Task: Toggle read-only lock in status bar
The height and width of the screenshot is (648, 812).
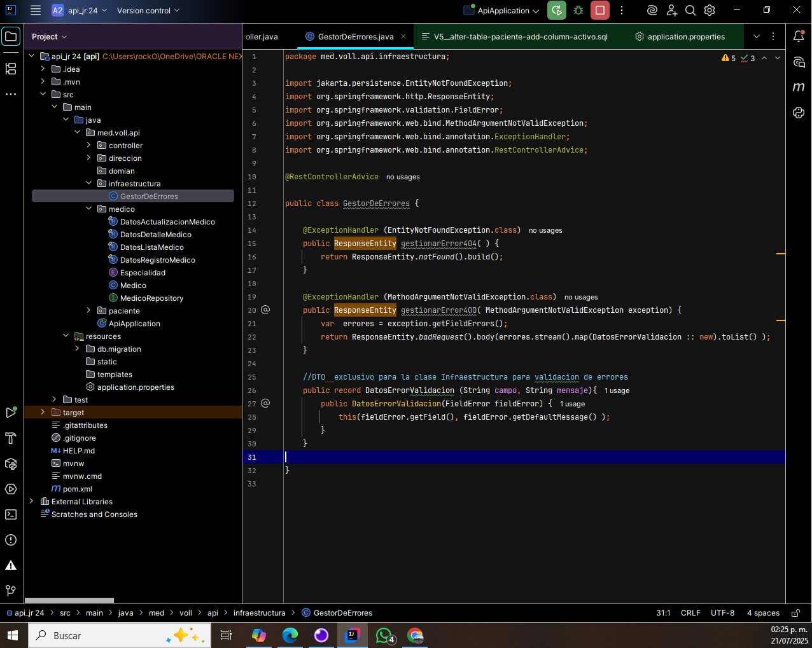Action: (795, 613)
